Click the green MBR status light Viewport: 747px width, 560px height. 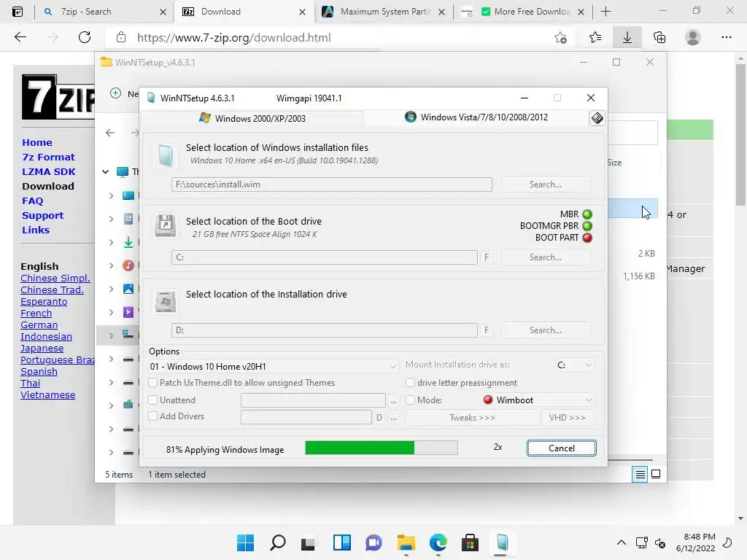coord(587,214)
